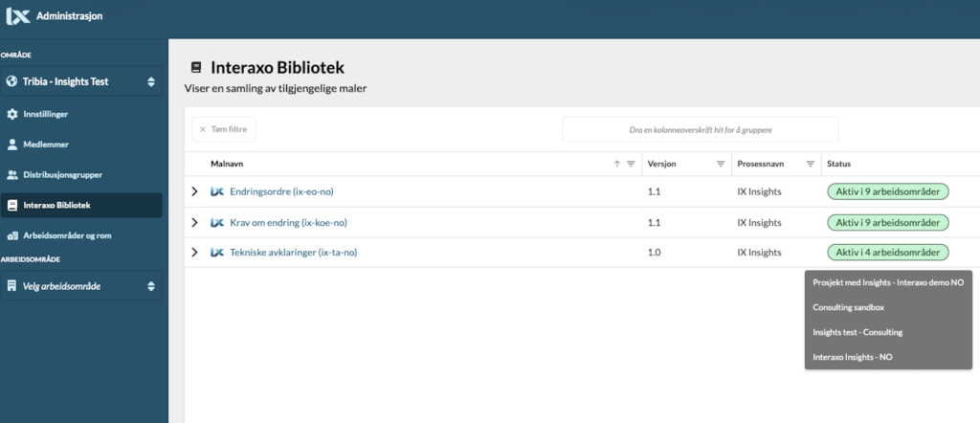The width and height of the screenshot is (980, 423).
Task: Open the Tekniske avklaringer (ix-ta-no) link
Action: pyautogui.click(x=293, y=253)
